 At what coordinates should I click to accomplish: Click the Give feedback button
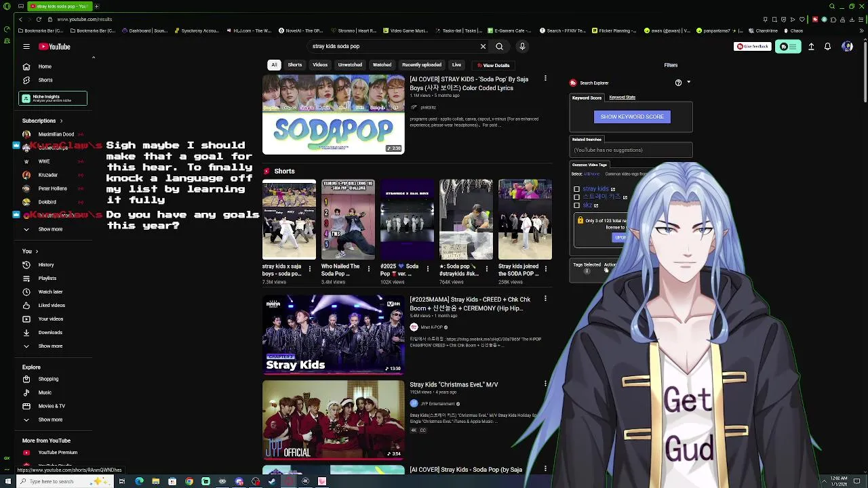tap(753, 47)
